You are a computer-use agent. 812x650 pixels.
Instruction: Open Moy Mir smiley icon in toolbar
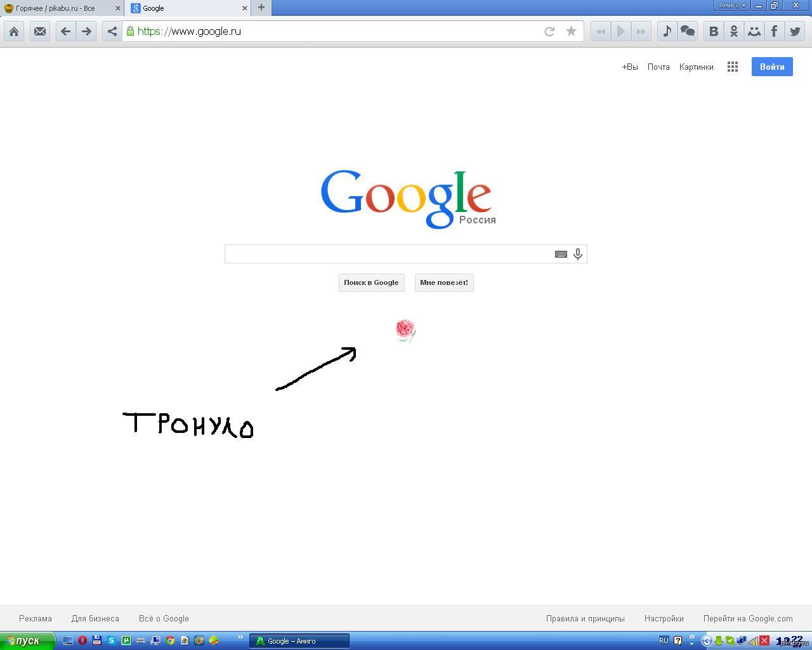[754, 31]
